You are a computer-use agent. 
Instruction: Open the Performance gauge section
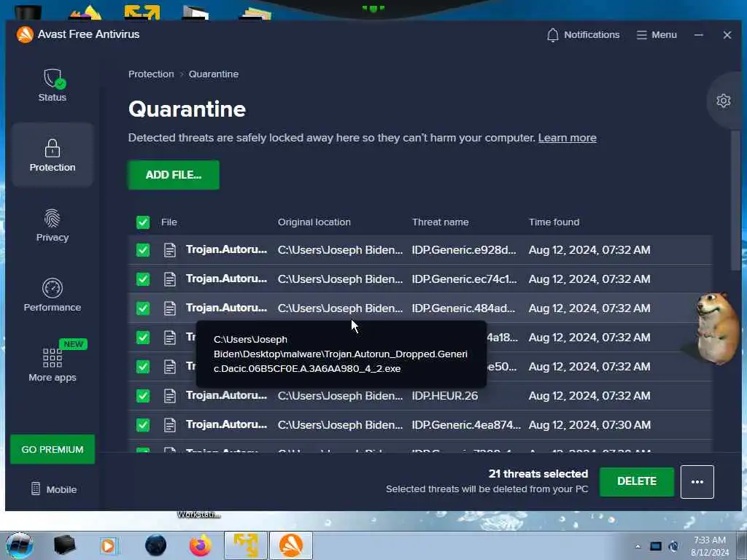53,295
